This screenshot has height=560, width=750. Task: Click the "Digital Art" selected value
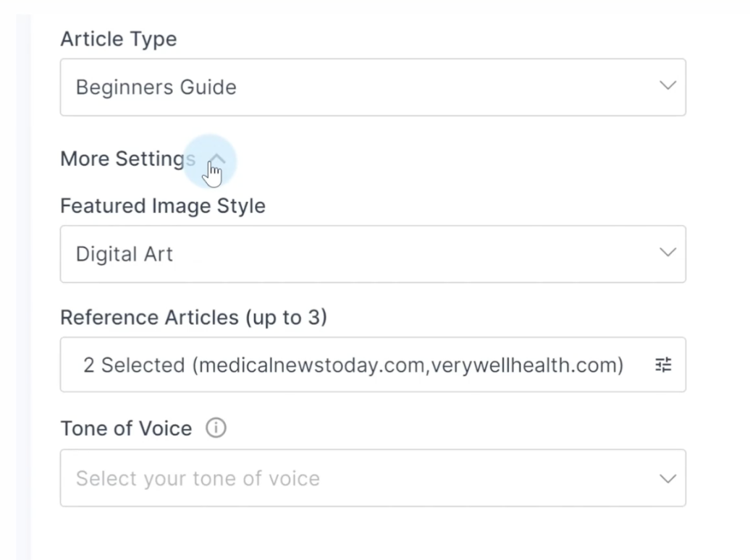click(125, 255)
